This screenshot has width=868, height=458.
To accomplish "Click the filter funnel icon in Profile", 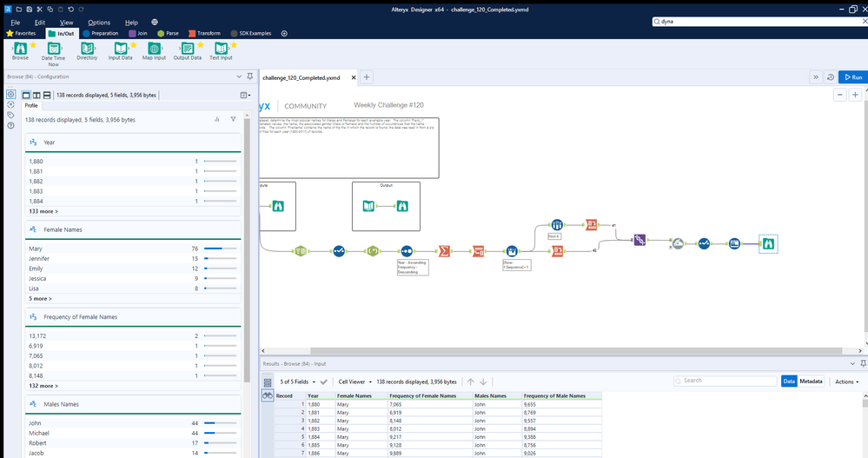I will pos(233,119).
